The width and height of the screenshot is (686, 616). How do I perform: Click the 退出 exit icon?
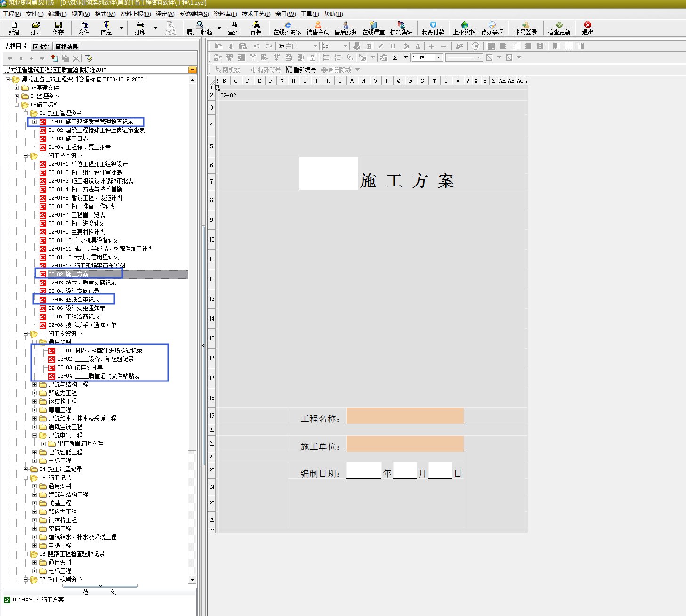coord(588,28)
